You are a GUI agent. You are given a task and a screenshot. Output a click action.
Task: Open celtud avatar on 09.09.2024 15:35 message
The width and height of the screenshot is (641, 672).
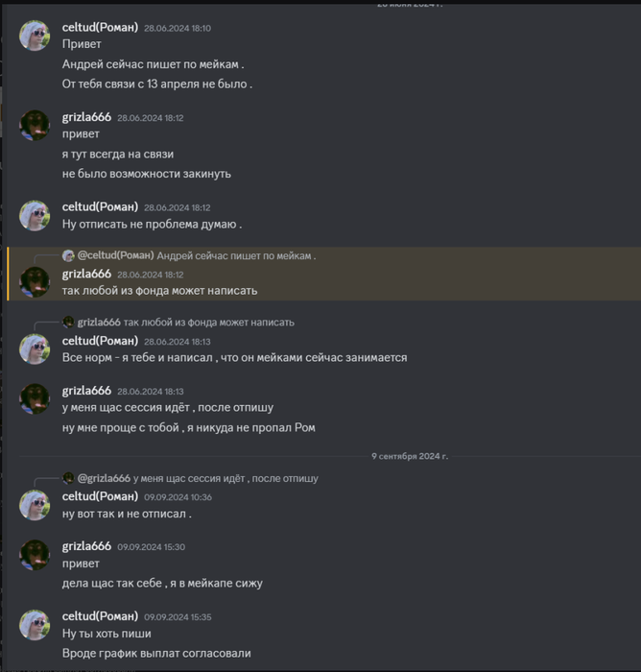pos(35,625)
